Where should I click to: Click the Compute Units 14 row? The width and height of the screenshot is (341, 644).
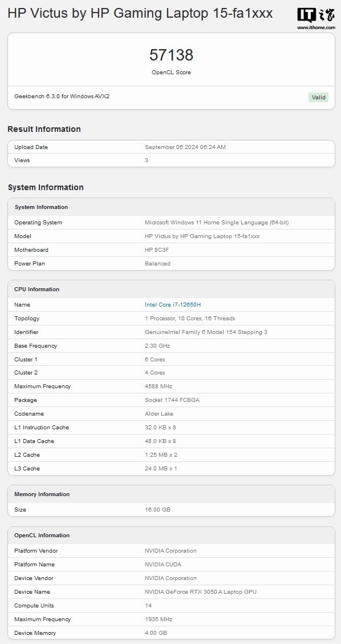click(x=171, y=605)
